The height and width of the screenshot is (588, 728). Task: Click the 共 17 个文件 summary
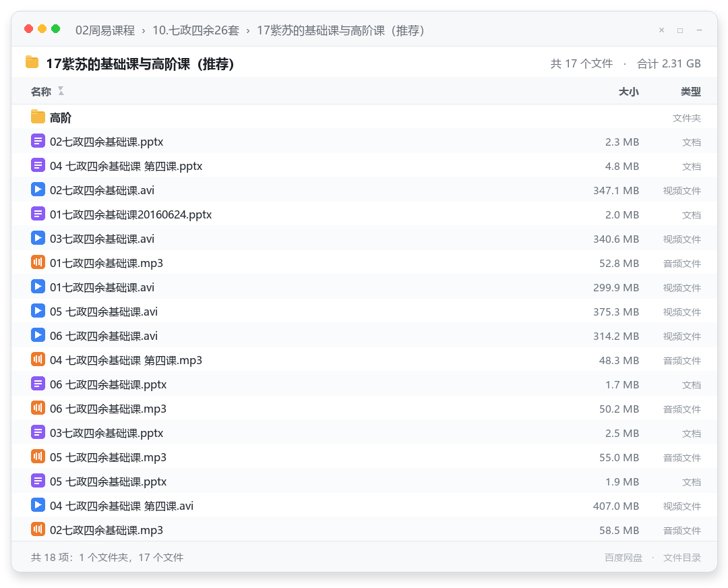[x=581, y=63]
